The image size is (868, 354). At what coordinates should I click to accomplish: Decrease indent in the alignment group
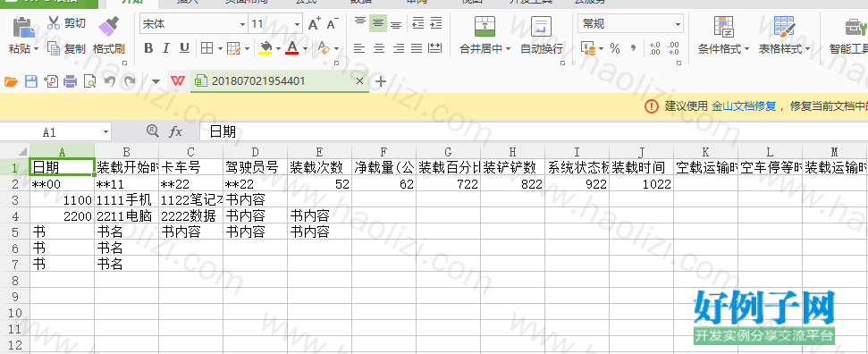pyautogui.click(x=418, y=22)
